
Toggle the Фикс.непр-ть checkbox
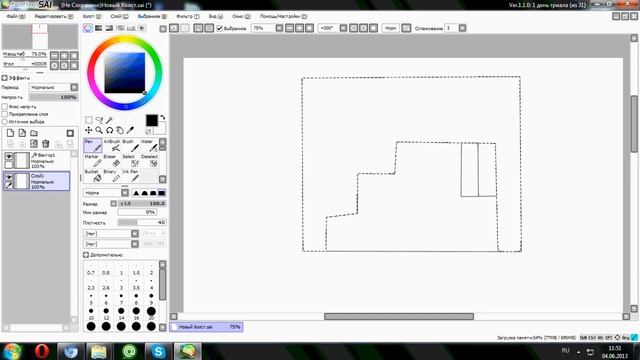4,107
